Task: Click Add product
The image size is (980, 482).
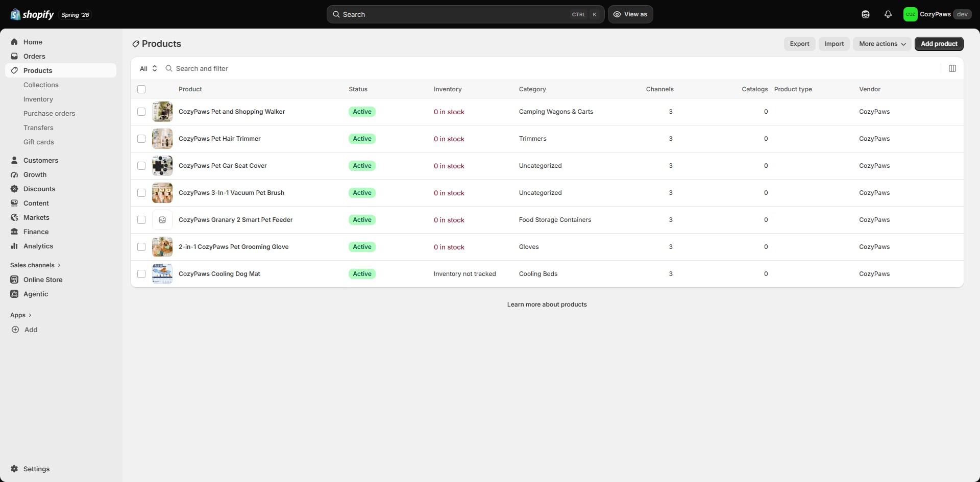Action: pos(939,44)
